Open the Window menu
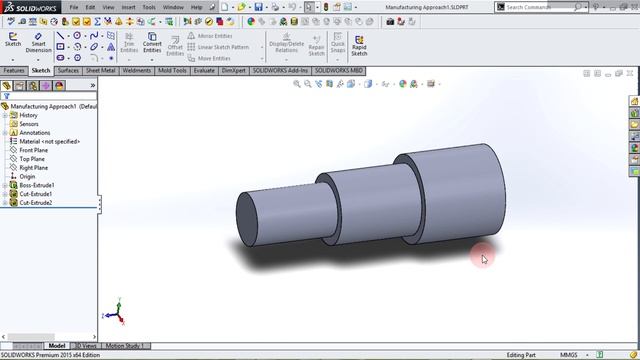The width and height of the screenshot is (640, 360). click(173, 7)
